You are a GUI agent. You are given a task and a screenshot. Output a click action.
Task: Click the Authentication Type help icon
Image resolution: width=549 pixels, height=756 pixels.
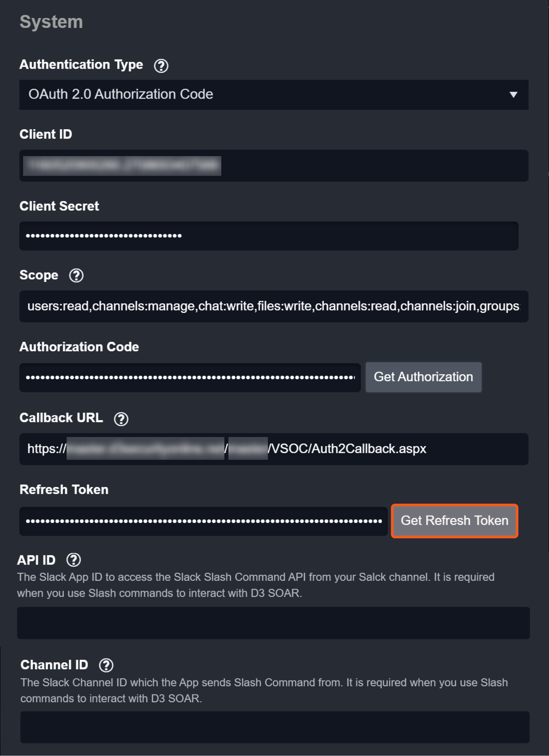[161, 66]
